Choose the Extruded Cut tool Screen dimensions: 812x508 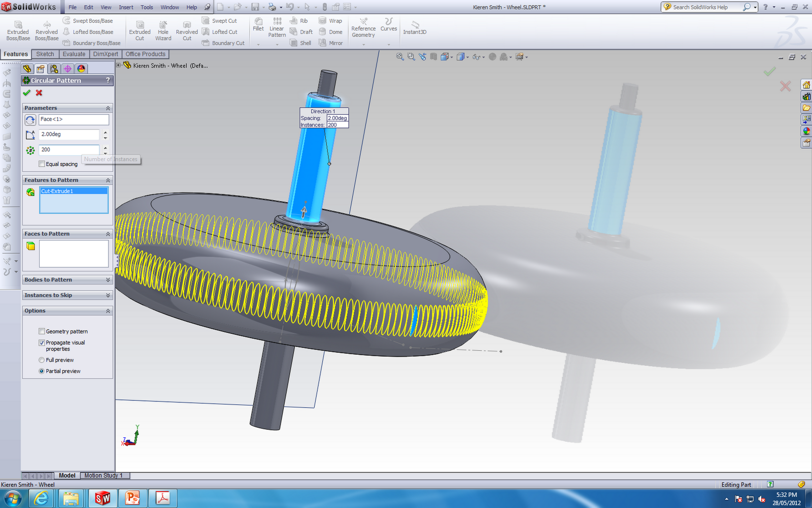pos(140,31)
